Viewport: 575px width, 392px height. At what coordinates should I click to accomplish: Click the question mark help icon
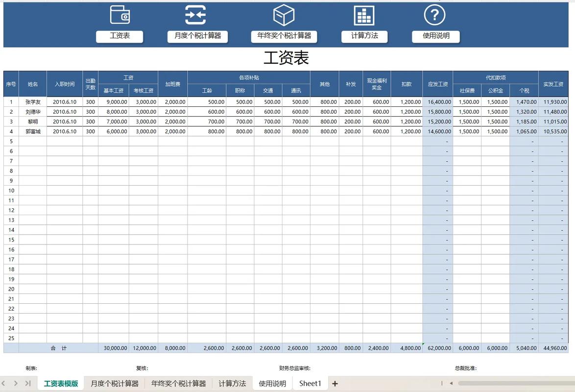pyautogui.click(x=434, y=15)
